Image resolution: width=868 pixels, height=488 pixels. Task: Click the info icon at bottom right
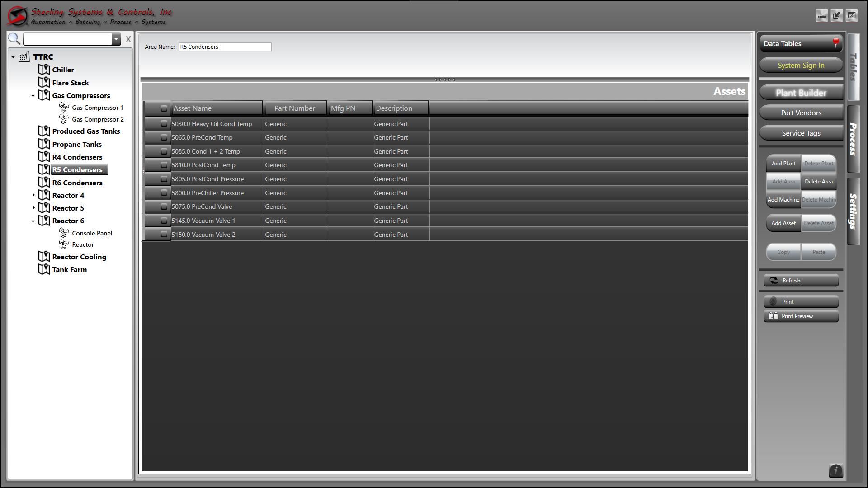pyautogui.click(x=836, y=471)
